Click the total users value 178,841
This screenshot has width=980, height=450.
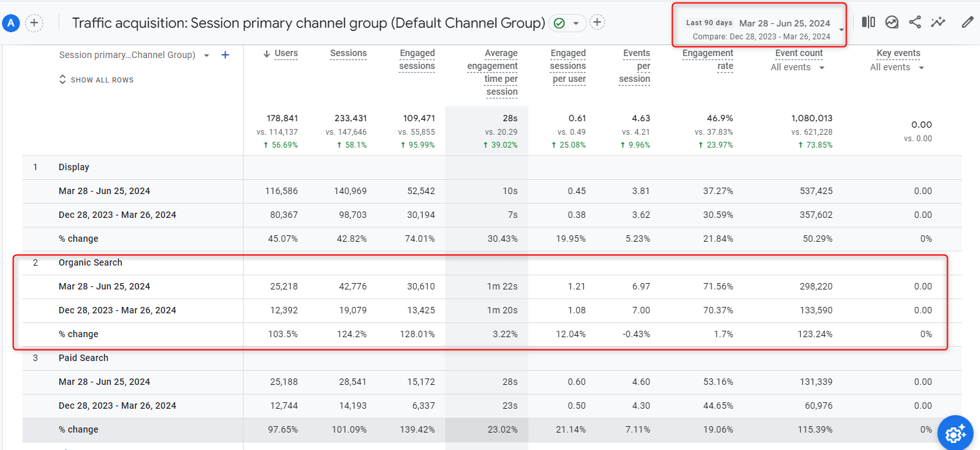coord(282,119)
